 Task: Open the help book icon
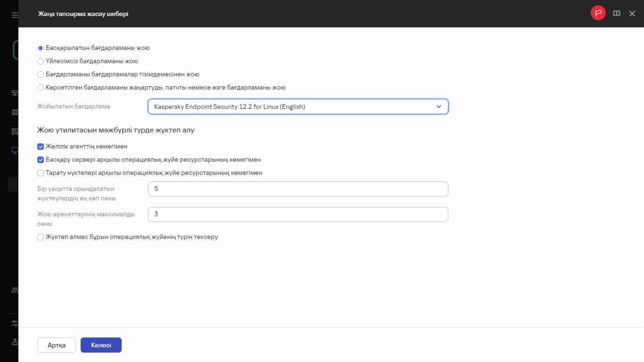(616, 14)
